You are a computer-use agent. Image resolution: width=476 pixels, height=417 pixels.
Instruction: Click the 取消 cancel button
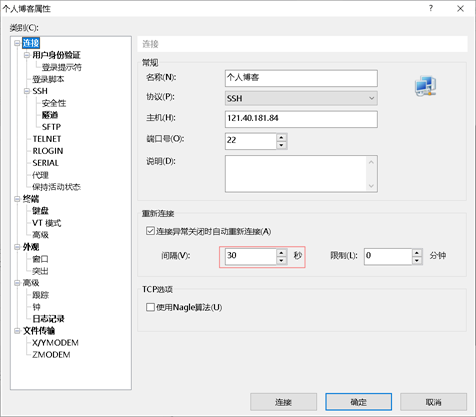pos(433,402)
